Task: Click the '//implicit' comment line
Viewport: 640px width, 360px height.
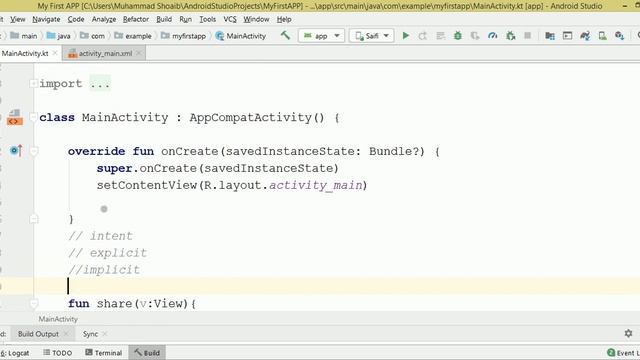Action: [x=104, y=270]
